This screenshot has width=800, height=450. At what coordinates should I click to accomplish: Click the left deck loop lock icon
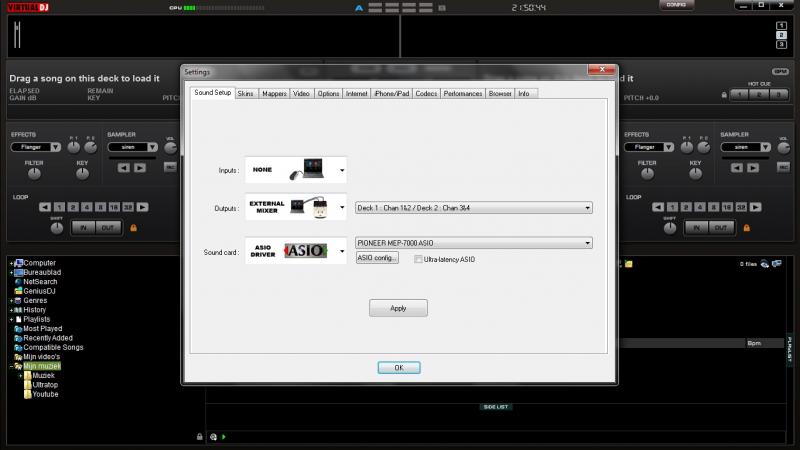point(131,228)
